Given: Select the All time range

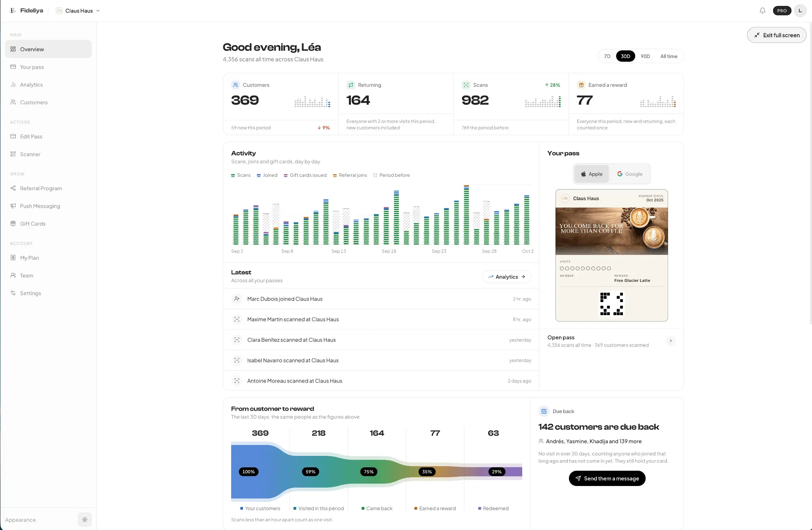Looking at the screenshot, I should tap(668, 56).
